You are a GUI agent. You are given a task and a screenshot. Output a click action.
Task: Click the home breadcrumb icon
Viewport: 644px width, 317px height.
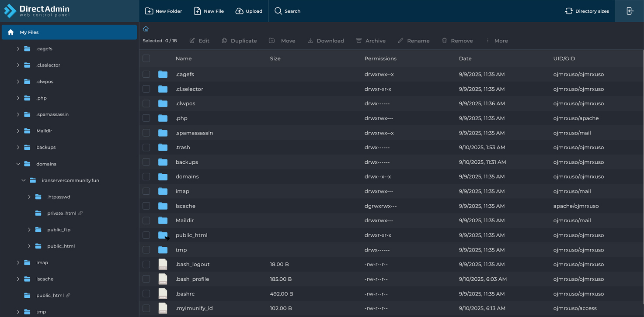tap(145, 28)
